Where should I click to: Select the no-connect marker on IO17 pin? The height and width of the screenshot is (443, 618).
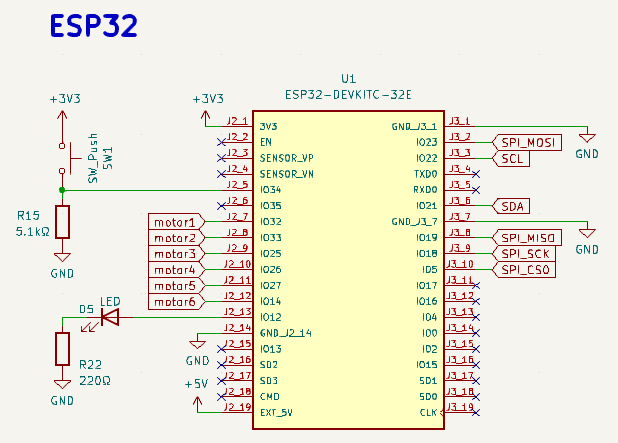coord(476,285)
